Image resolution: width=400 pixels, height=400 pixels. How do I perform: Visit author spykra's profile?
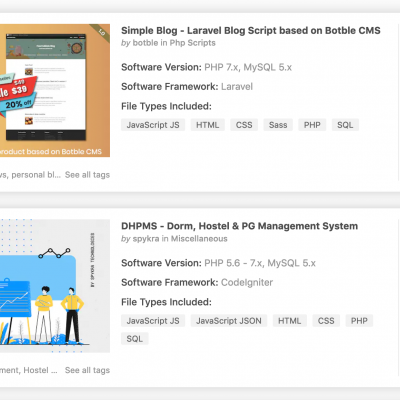146,239
